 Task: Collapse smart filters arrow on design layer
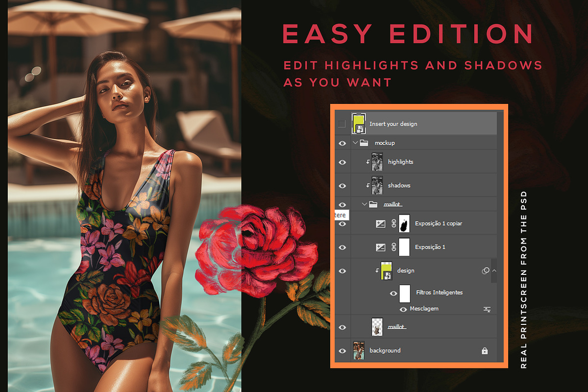[494, 270]
